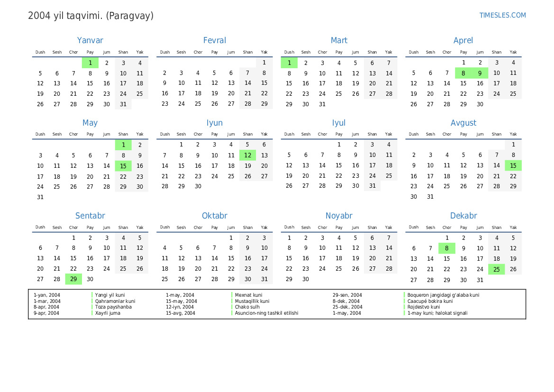Screen dimensions: 554x392
Task: Select 'Rojdestvo kuni' in holiday list
Action: click(423, 307)
